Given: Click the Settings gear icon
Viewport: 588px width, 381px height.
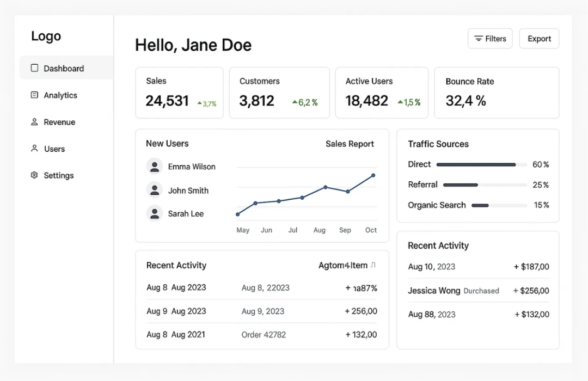Looking at the screenshot, I should 34,175.
